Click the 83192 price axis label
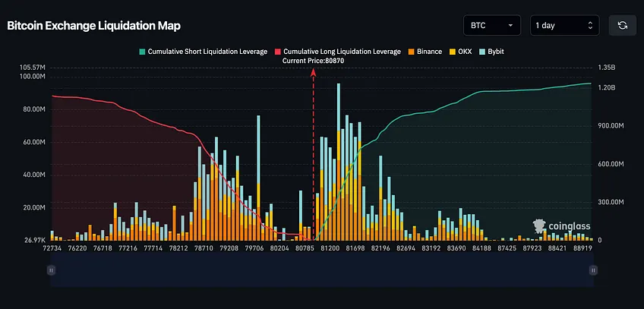Viewport: 644px width, 309px height. click(431, 249)
